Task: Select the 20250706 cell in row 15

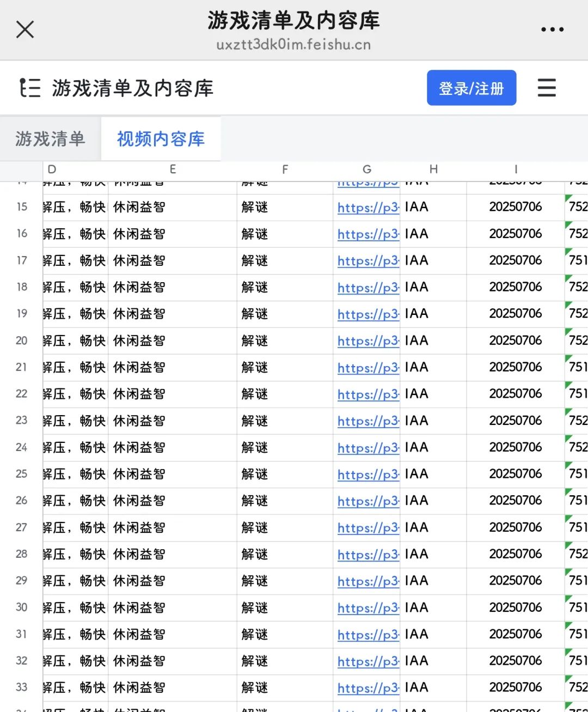Action: pyautogui.click(x=516, y=207)
